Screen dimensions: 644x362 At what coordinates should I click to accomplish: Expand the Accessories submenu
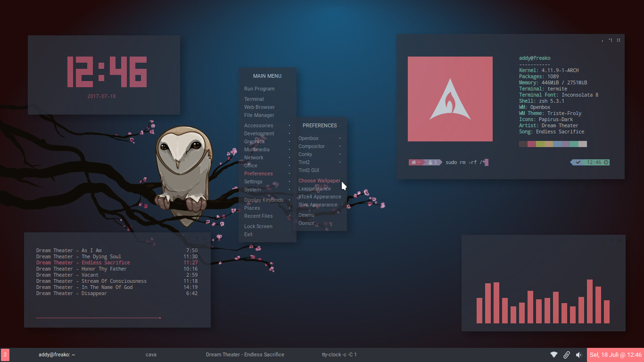click(x=267, y=125)
